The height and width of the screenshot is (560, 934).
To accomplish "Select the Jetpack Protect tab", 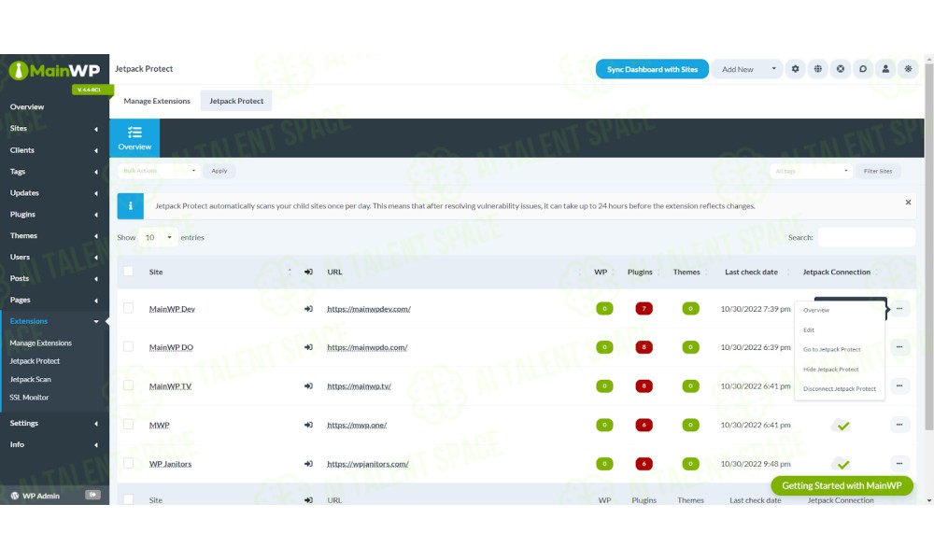I will (x=236, y=101).
